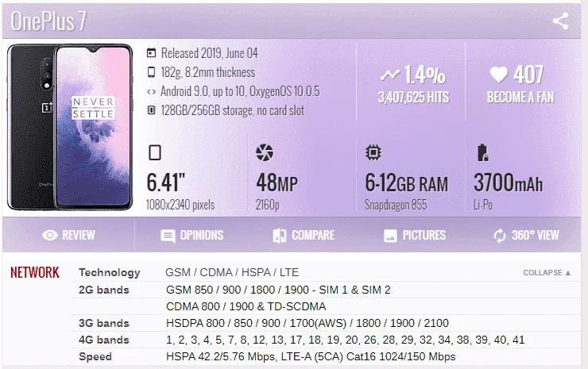This screenshot has width=588, height=369.
Task: Click the OnePlus 7 page title
Action: (x=48, y=21)
